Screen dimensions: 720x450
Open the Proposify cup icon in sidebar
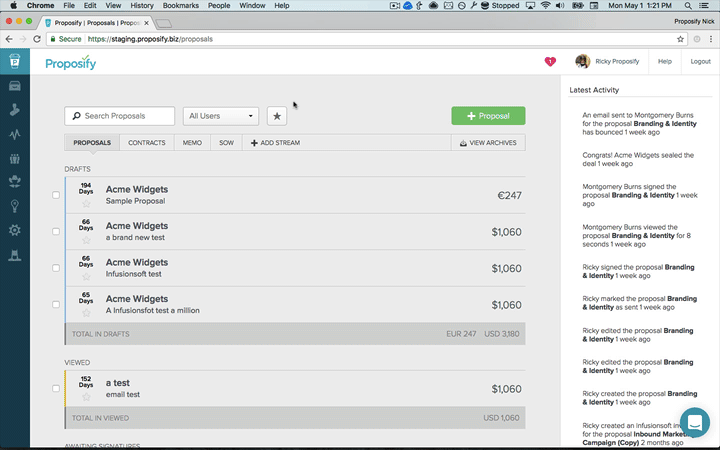point(15,61)
